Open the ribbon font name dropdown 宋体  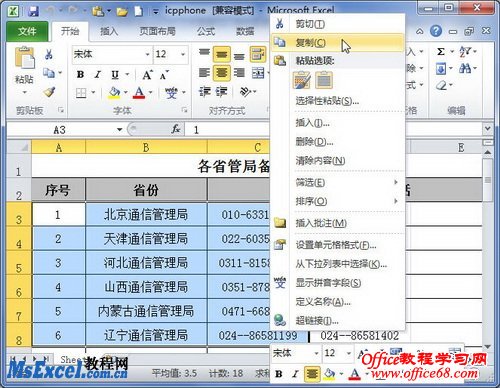point(147,54)
